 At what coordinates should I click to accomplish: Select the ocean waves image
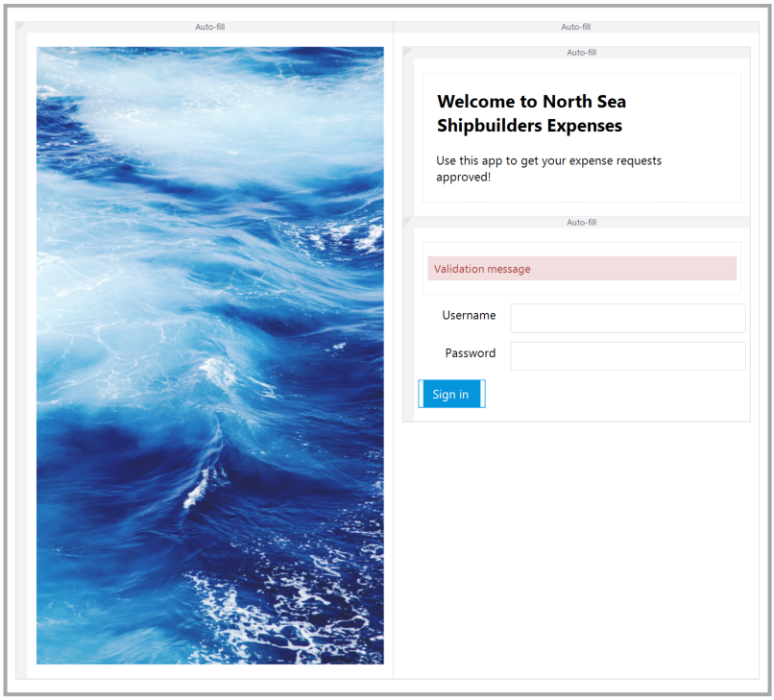(209, 355)
